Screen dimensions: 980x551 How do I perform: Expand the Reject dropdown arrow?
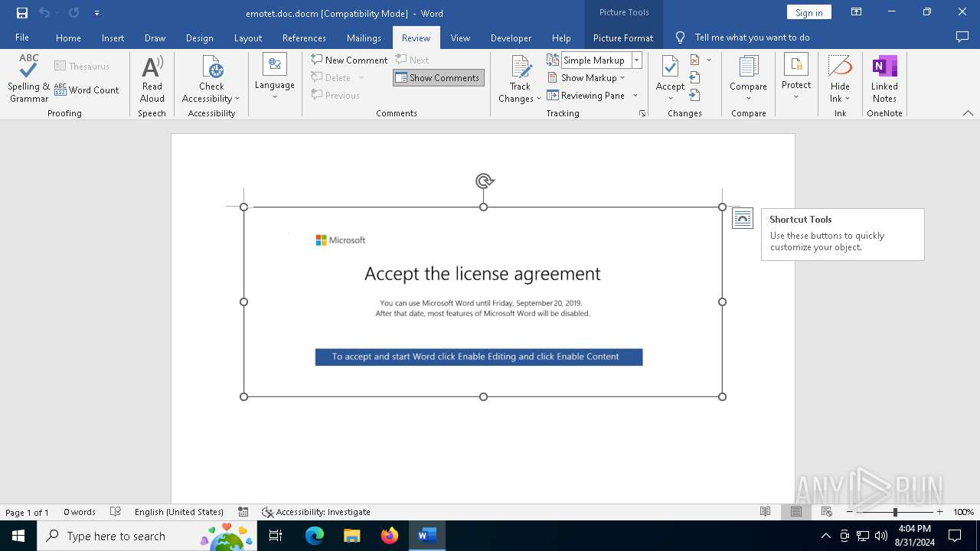(x=709, y=60)
